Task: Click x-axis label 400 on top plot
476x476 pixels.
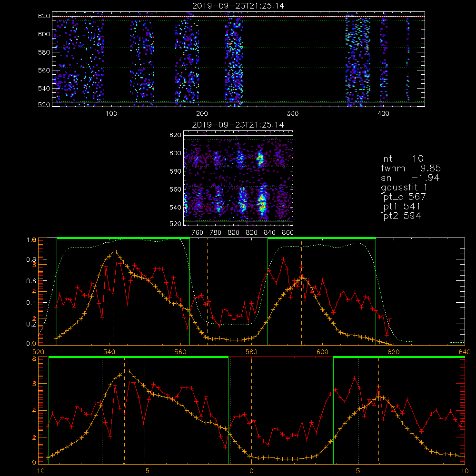Action: (383, 114)
